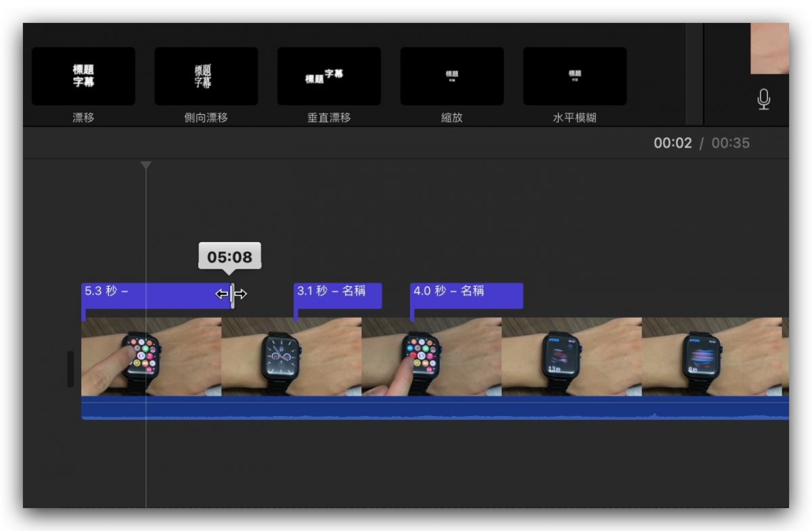Click the microphone voiceover icon
Screen dimensions: 812x531
[x=763, y=99]
